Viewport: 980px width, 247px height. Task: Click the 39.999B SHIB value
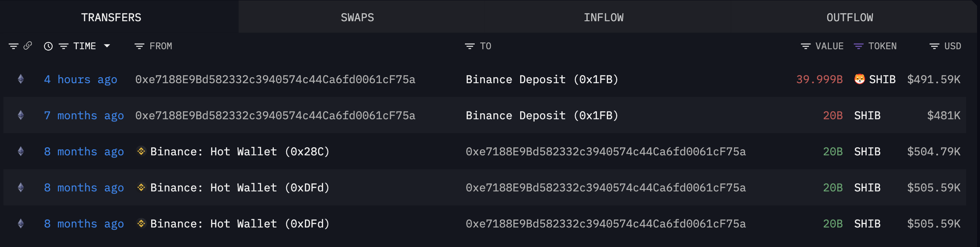(x=819, y=79)
